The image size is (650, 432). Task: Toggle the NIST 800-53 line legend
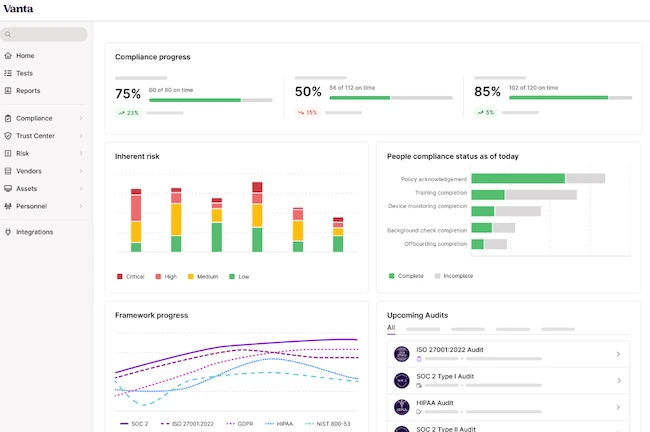tap(327, 424)
